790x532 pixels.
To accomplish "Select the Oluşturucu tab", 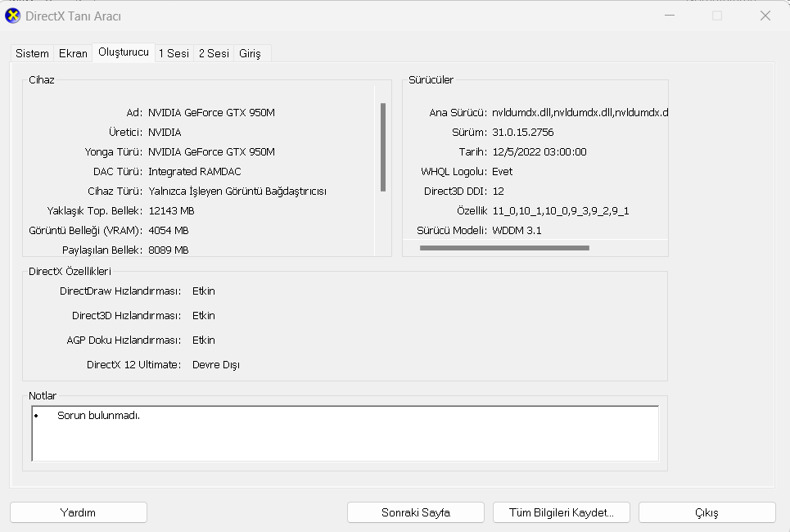I will pos(124,52).
